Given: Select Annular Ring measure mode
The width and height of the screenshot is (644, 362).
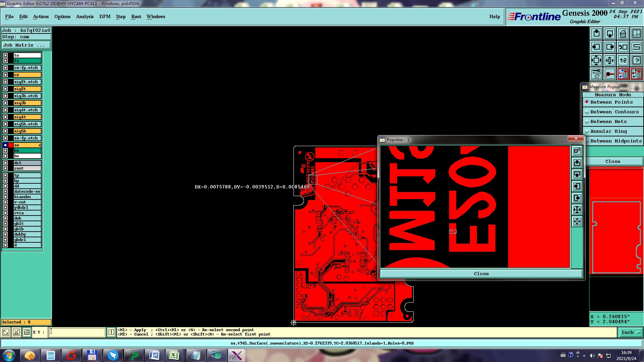Looking at the screenshot, I should (608, 131).
